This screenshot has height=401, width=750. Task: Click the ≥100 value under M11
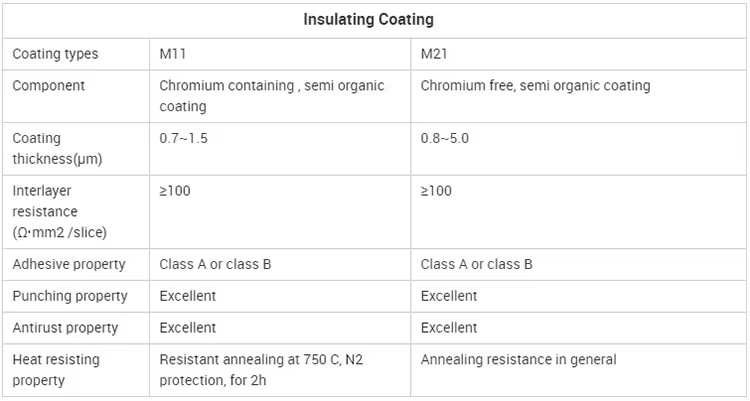175,191
